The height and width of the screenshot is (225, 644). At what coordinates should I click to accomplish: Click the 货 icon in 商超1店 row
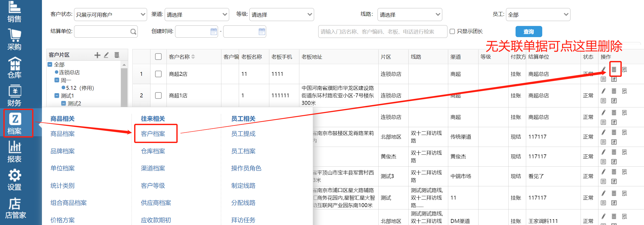click(x=604, y=101)
